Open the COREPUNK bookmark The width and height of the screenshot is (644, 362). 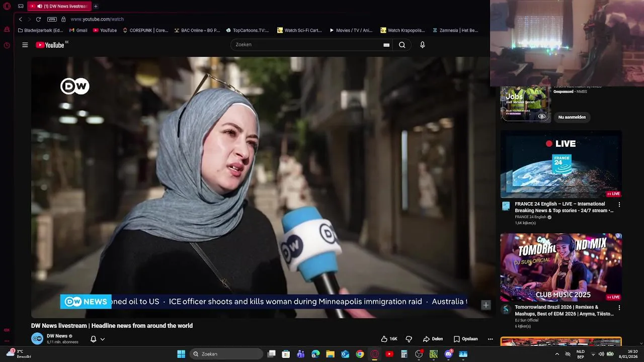[145, 30]
